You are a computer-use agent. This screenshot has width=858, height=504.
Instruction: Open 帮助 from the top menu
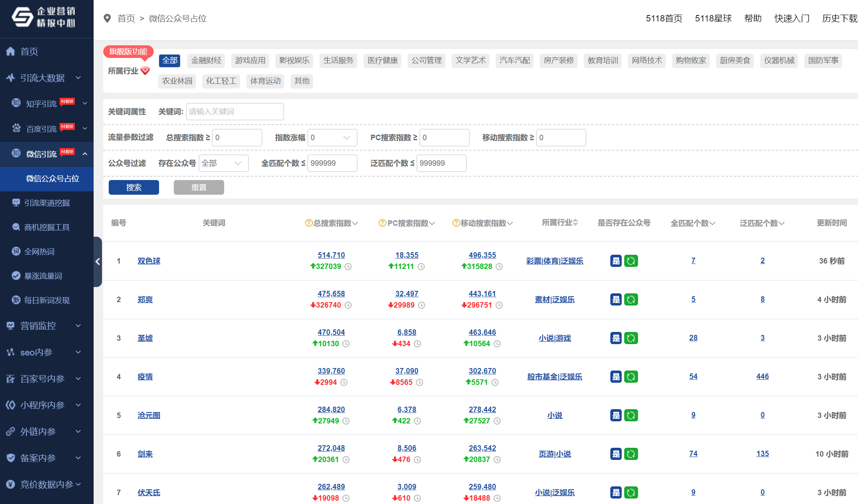[752, 18]
